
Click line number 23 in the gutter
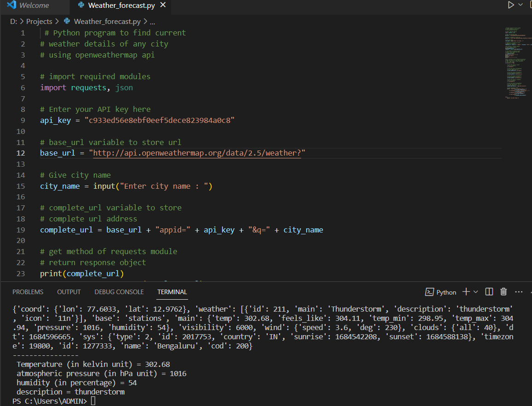(21, 273)
